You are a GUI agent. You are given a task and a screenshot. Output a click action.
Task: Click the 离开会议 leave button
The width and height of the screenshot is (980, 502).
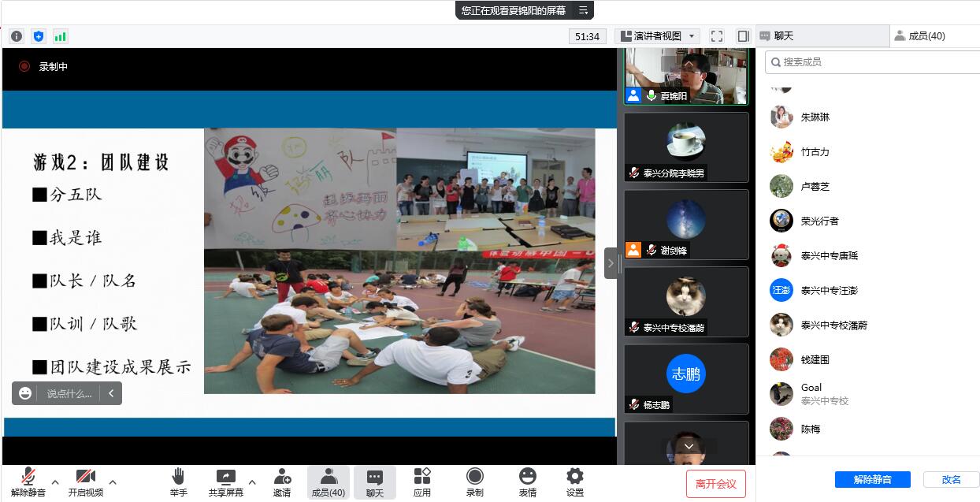pos(715,484)
